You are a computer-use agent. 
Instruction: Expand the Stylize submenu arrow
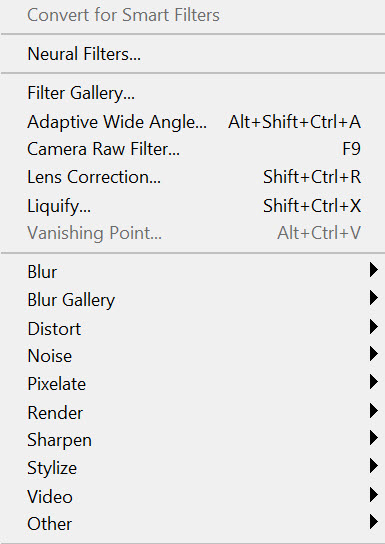(374, 466)
